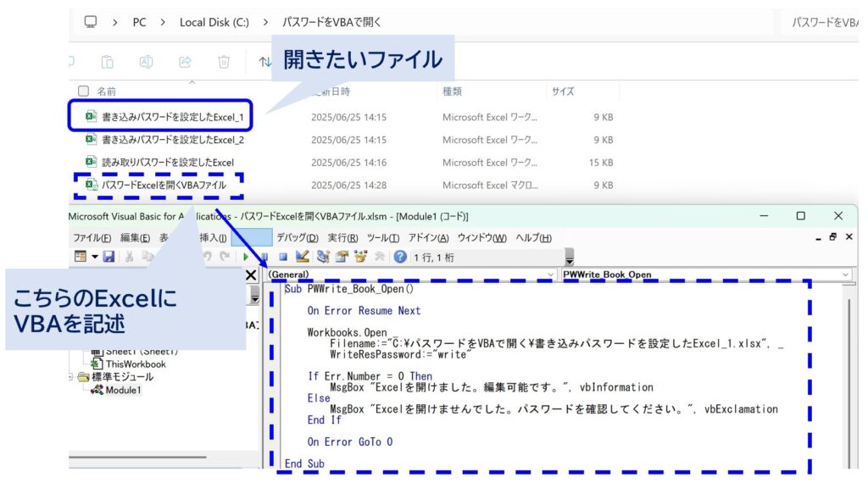868x483 pixels.
Task: Open Object Browser toolbar icon
Action: [361, 257]
